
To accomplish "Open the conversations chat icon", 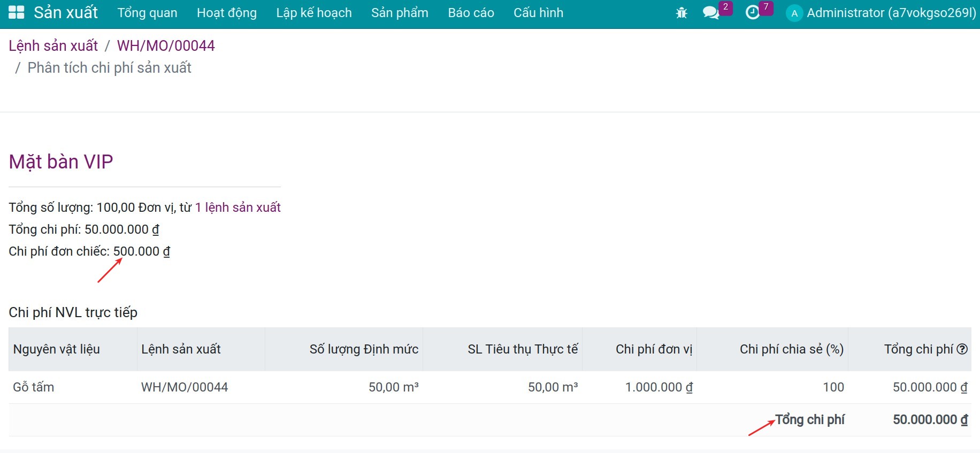I will coord(711,13).
